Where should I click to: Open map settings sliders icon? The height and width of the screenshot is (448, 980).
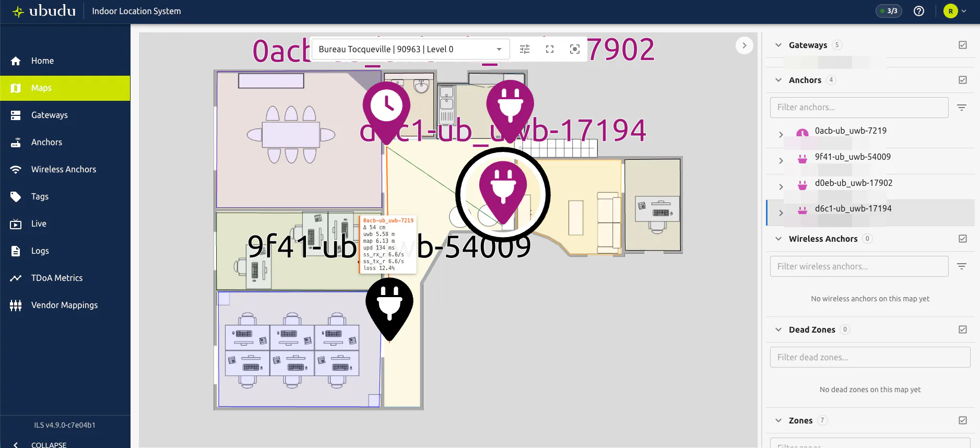(x=525, y=49)
